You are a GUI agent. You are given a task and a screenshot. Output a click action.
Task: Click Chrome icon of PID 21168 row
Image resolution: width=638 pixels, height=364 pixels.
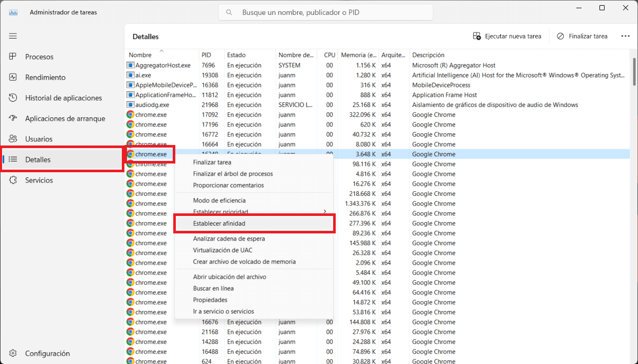pyautogui.click(x=130, y=332)
